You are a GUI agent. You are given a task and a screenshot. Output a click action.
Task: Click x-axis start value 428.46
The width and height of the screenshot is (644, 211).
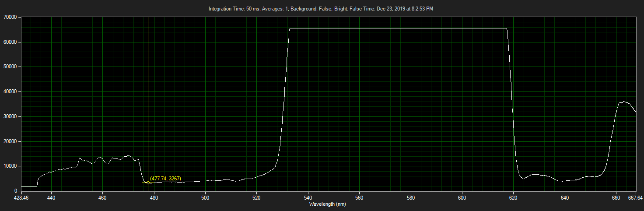click(x=21, y=198)
